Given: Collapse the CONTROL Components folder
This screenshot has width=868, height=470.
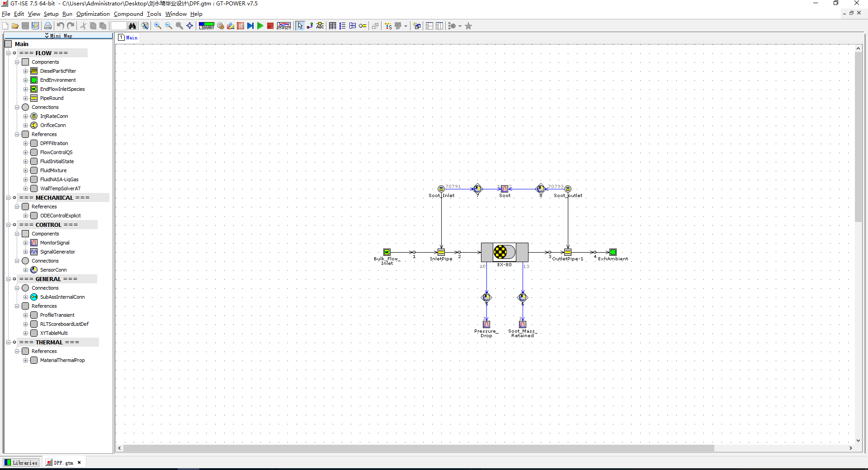Looking at the screenshot, I should pyautogui.click(x=17, y=234).
